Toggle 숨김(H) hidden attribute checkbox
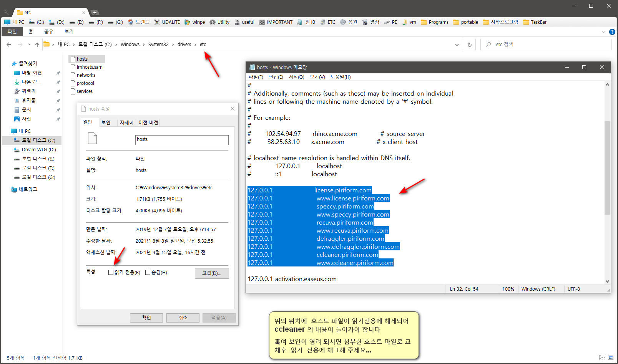Screen dimensions: 618x364 point(148,273)
